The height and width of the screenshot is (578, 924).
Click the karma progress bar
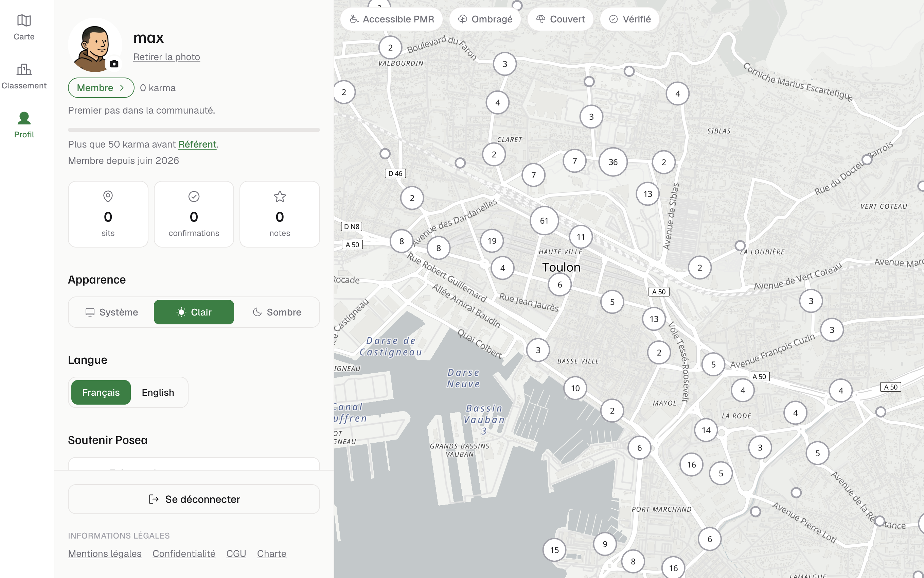194,130
